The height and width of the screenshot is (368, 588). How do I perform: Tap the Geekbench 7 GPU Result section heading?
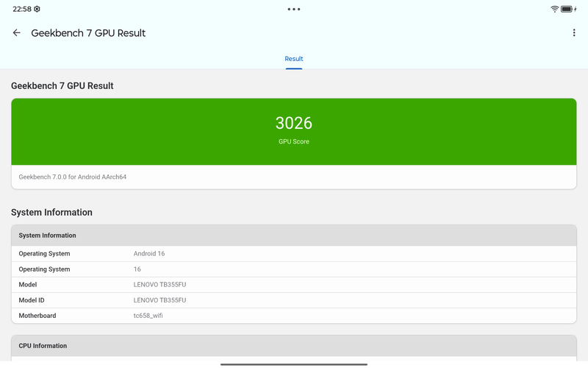tap(62, 85)
